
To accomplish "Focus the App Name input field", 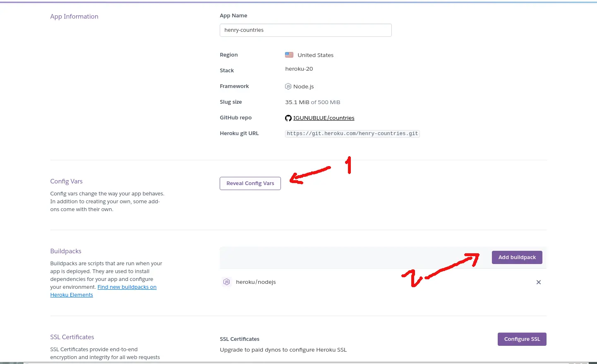I will tap(306, 30).
